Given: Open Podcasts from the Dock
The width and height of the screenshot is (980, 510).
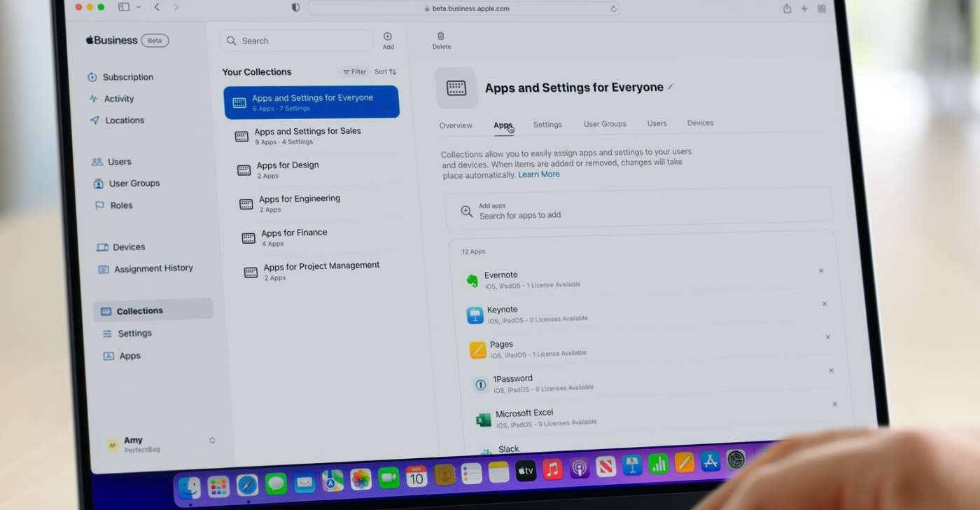Looking at the screenshot, I should pos(580,469).
